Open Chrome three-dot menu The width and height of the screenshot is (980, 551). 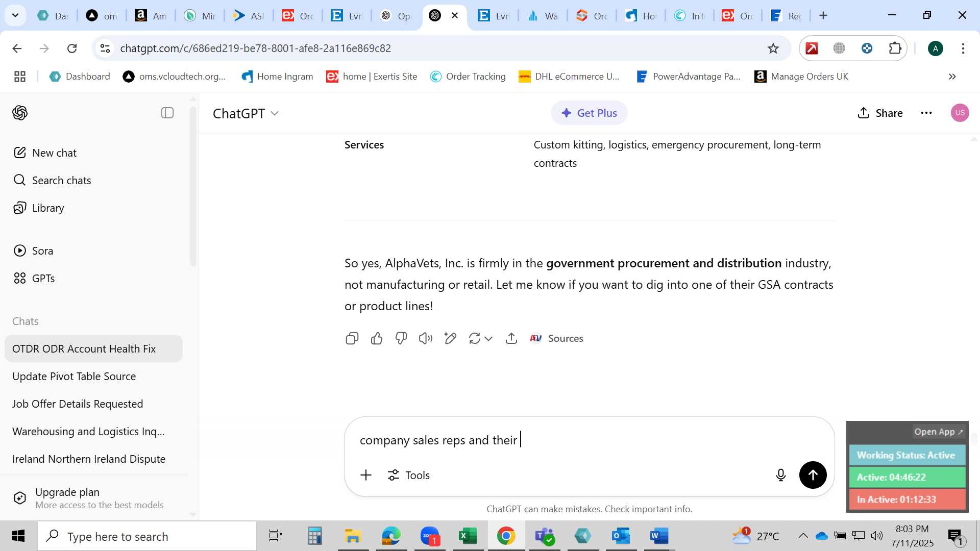pyautogui.click(x=963, y=48)
